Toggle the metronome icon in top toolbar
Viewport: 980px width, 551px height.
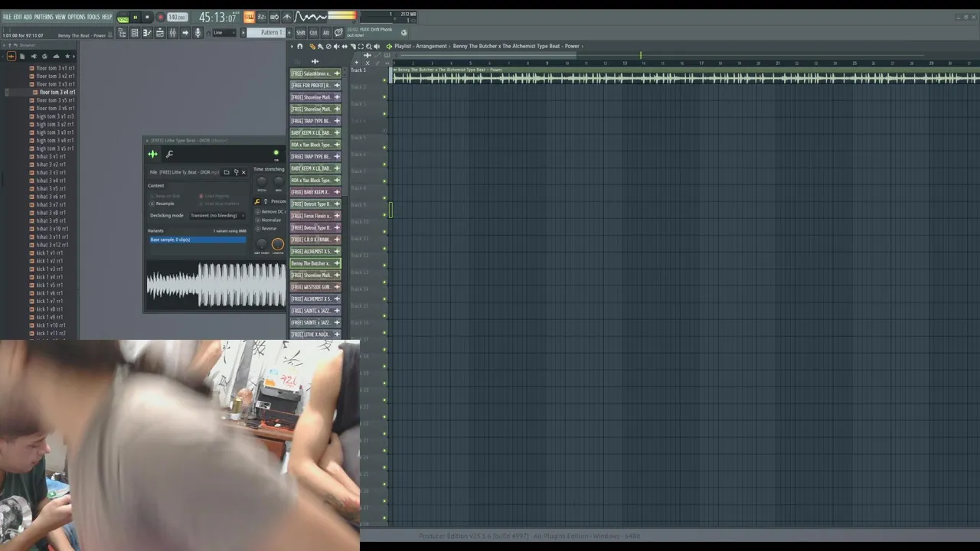(x=287, y=17)
